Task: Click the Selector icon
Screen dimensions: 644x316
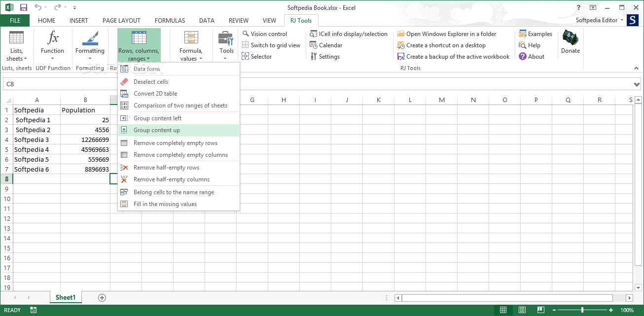Action: point(246,57)
